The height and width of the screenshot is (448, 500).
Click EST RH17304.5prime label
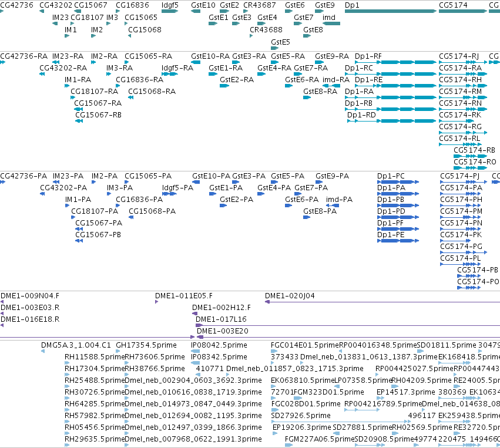click(95, 369)
